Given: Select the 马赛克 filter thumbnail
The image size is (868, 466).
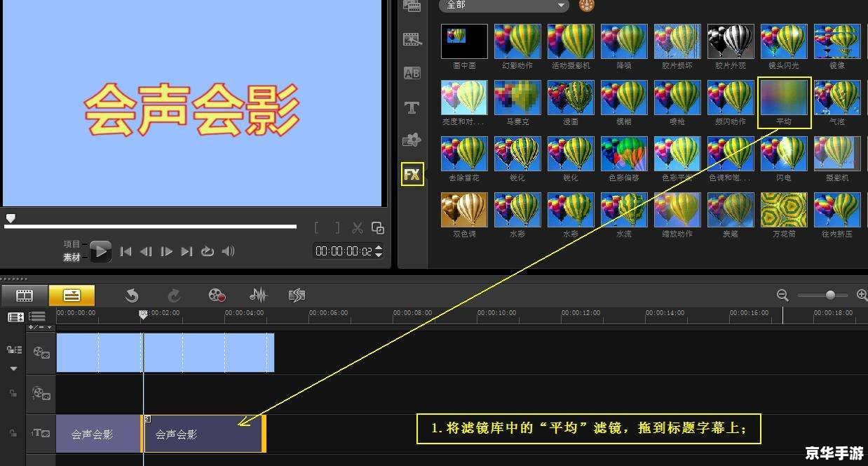Looking at the screenshot, I should click(x=517, y=98).
